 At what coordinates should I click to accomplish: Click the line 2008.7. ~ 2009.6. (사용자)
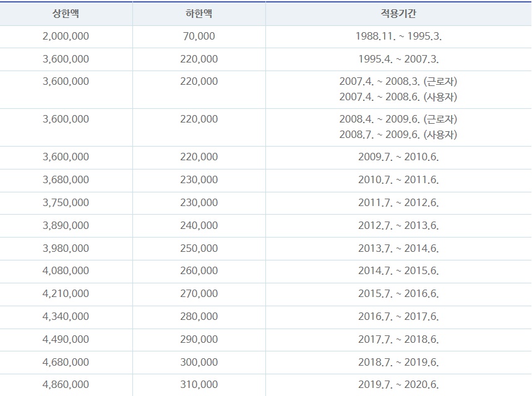[x=398, y=135]
